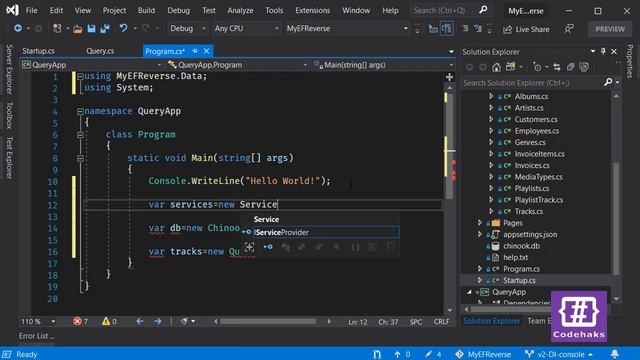This screenshot has width=640, height=360.
Task: Click MyEFReverse repository in status bar
Action: point(483,354)
